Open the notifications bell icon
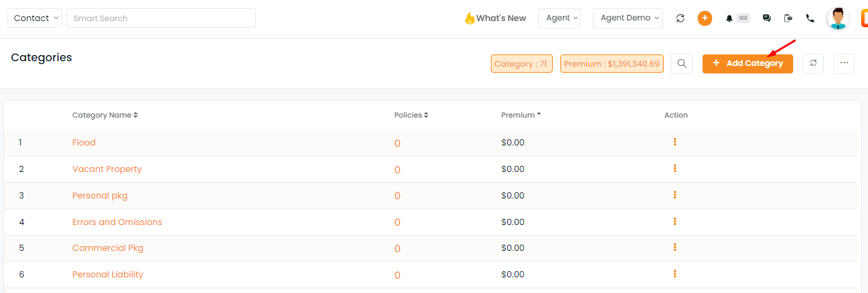Screen dimensions: 868x293 [729, 18]
